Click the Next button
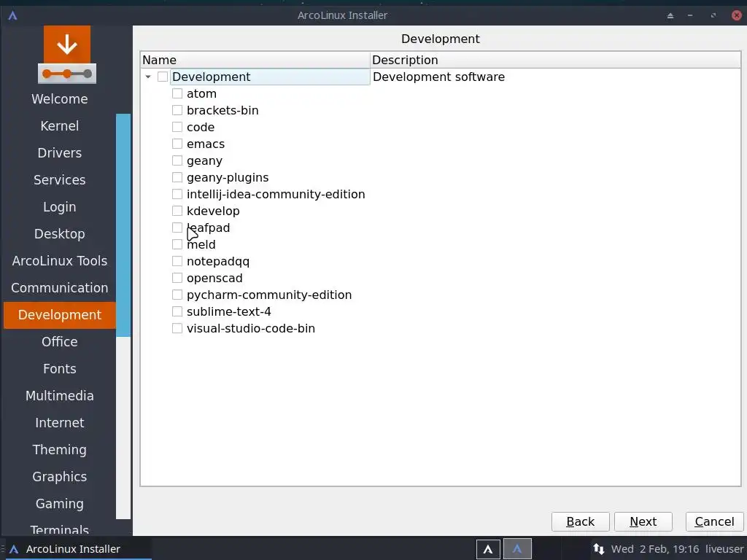This screenshot has width=747, height=560. coord(643,521)
